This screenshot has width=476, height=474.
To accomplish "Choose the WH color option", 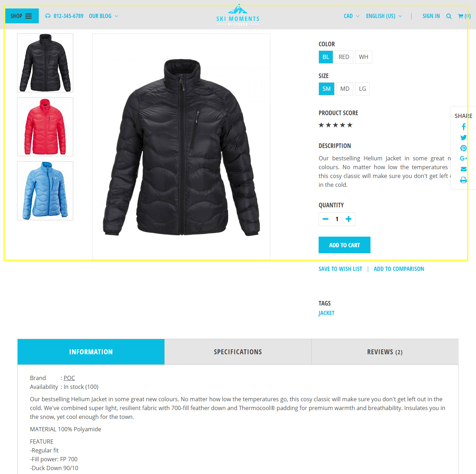I will [x=363, y=57].
